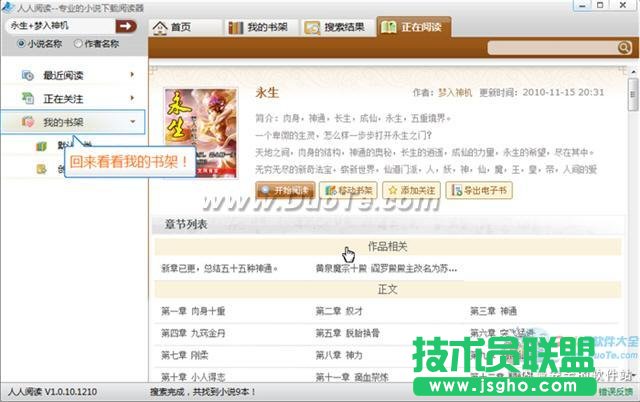Click the vertical scrollbar thumb

(x=633, y=95)
